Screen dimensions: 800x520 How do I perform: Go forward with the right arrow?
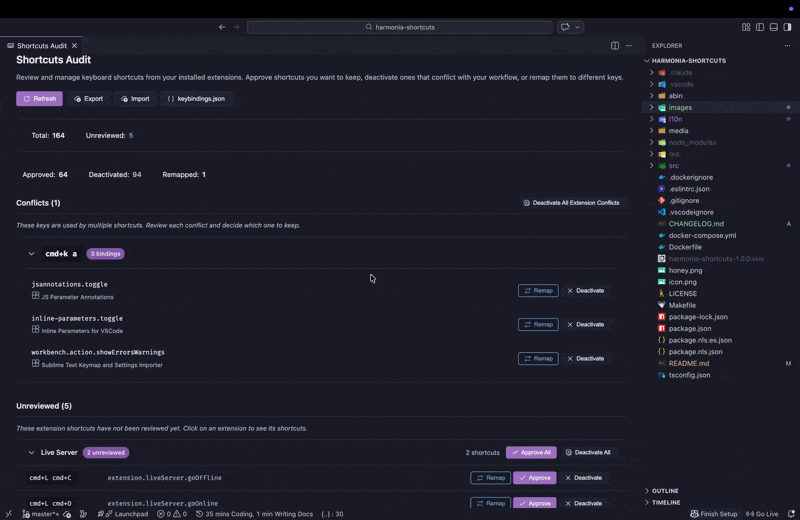(x=236, y=27)
